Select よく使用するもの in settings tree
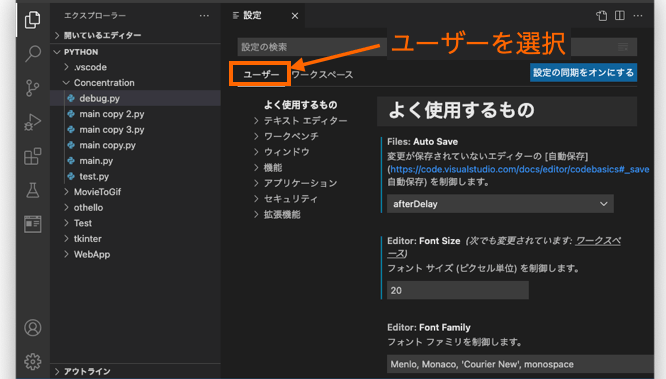 tap(300, 105)
